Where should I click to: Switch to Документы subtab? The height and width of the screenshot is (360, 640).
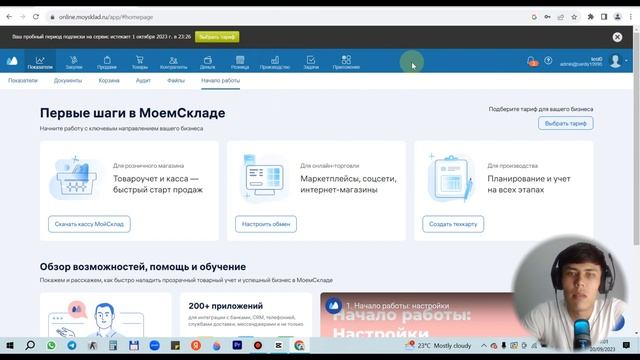coord(68,80)
